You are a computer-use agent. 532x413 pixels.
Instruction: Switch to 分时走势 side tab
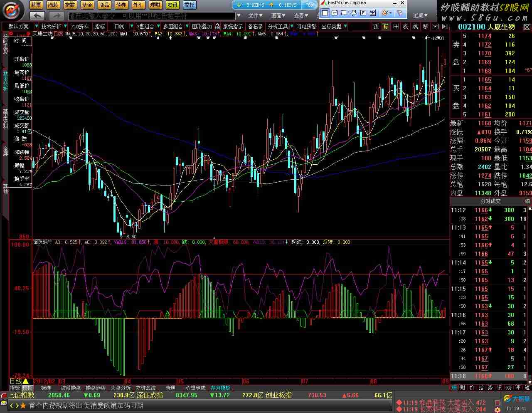[5, 44]
